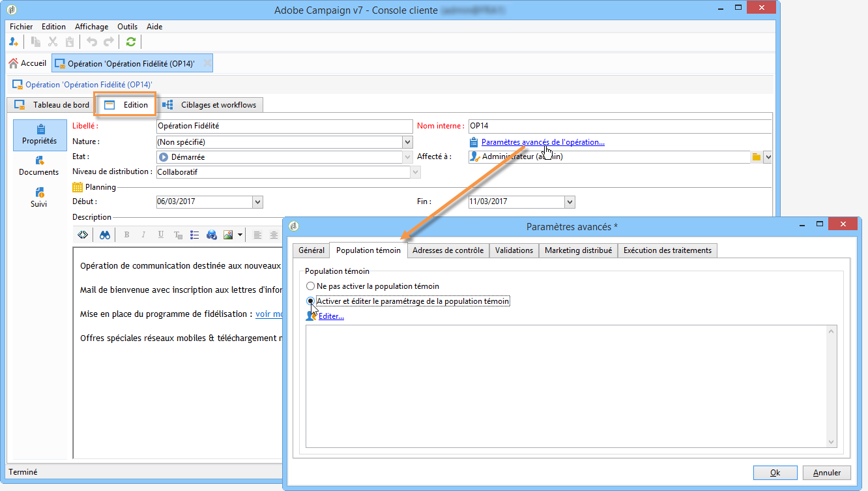
Task: Apply underline formatting in the description editor
Action: [161, 235]
